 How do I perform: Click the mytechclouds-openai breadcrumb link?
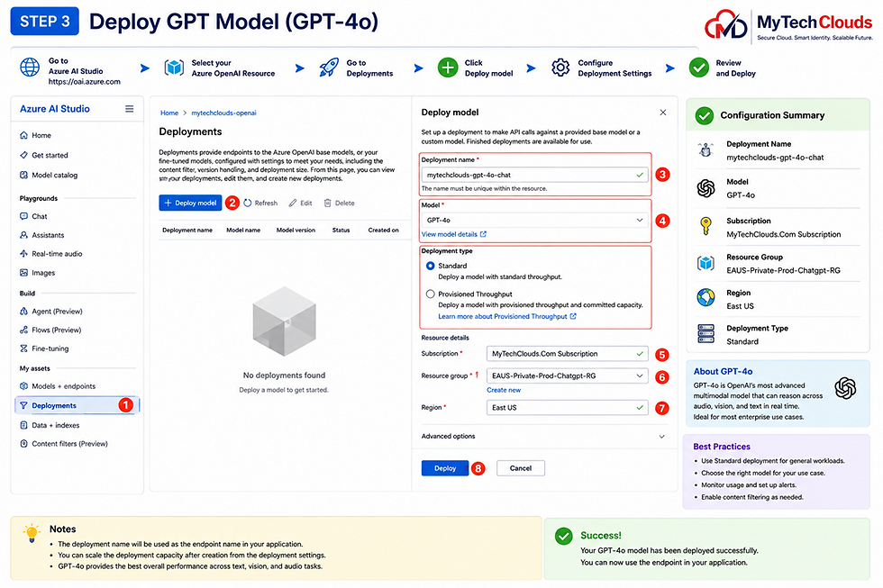click(x=223, y=113)
